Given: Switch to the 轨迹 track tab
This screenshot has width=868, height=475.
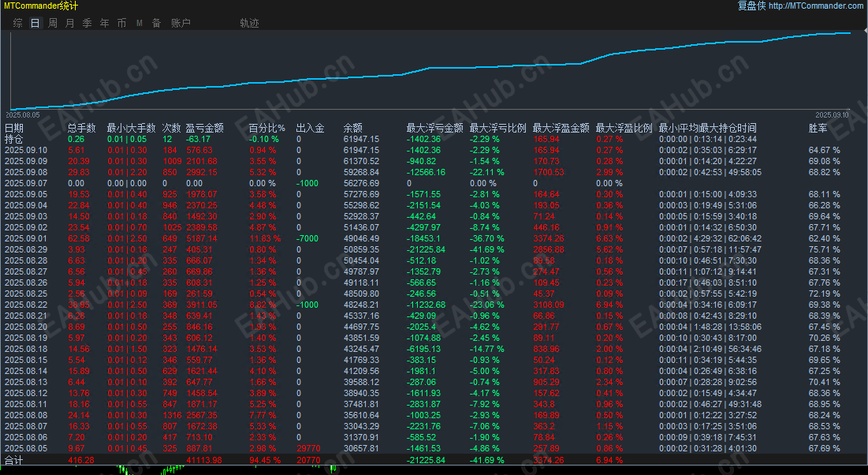Looking at the screenshot, I should tap(249, 23).
